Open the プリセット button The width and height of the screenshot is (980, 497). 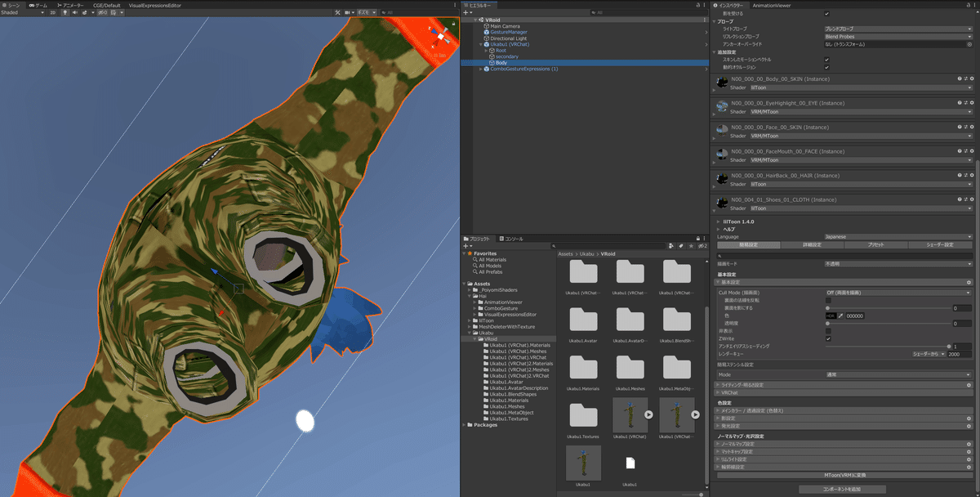pyautogui.click(x=877, y=245)
